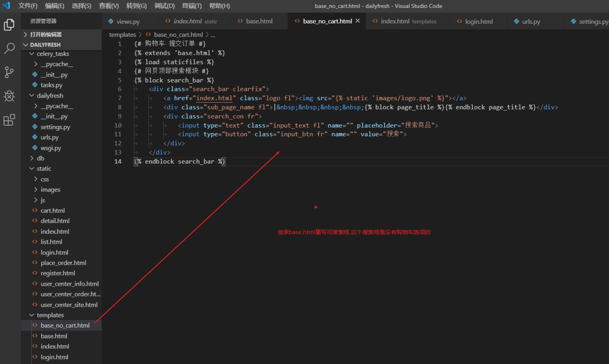
Task: Click the 资源管理器 panel title
Action: tap(43, 21)
